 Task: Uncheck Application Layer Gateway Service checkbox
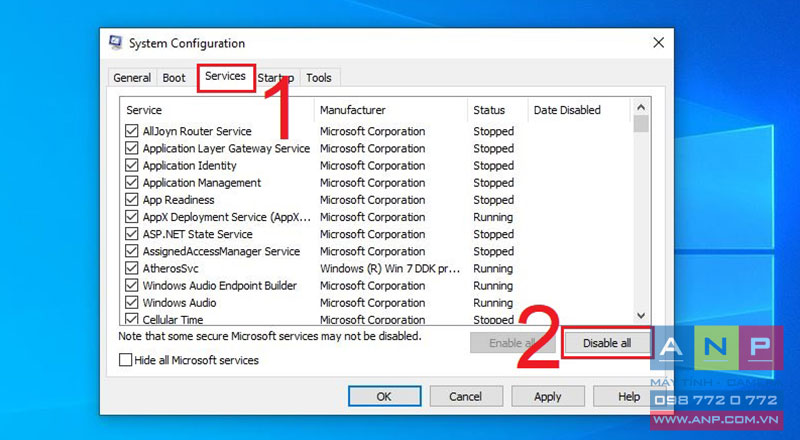pyautogui.click(x=132, y=149)
